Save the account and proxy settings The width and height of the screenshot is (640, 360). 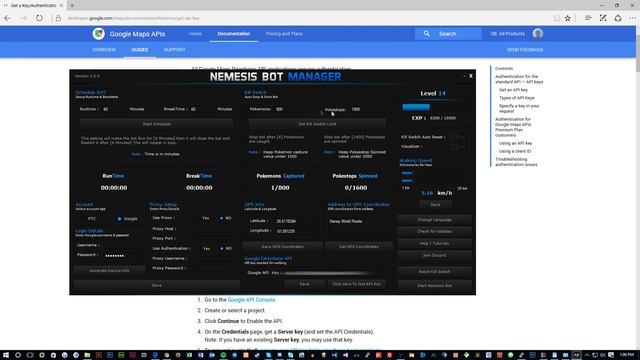click(157, 285)
